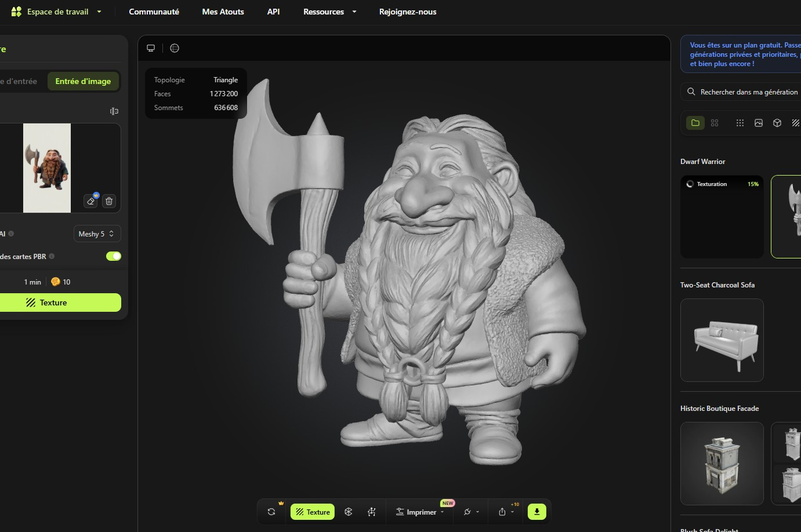Switch to folder view of generations
This screenshot has width=801, height=532.
[x=695, y=123]
